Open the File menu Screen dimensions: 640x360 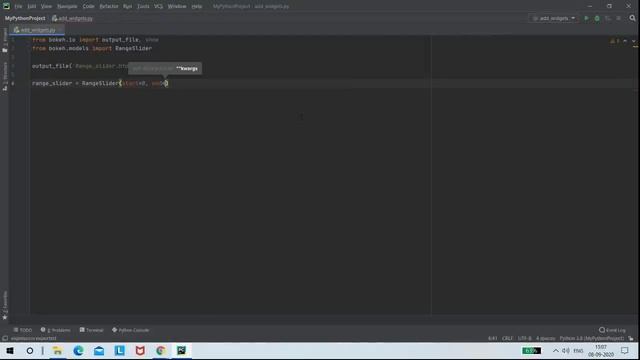tap(18, 7)
